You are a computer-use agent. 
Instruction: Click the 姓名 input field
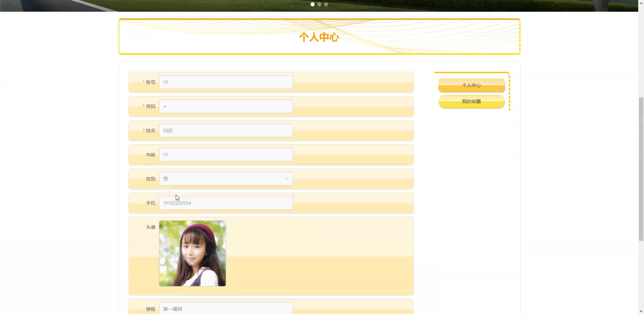click(226, 130)
